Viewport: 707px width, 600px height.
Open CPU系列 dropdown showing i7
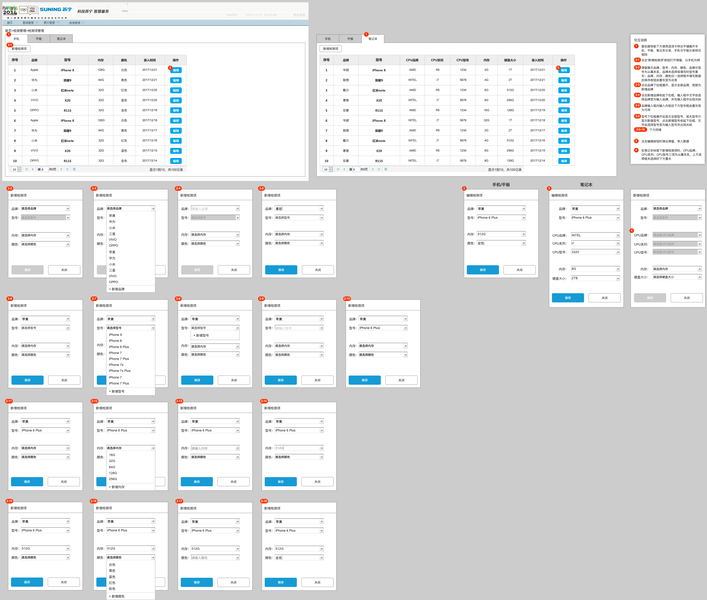595,243
